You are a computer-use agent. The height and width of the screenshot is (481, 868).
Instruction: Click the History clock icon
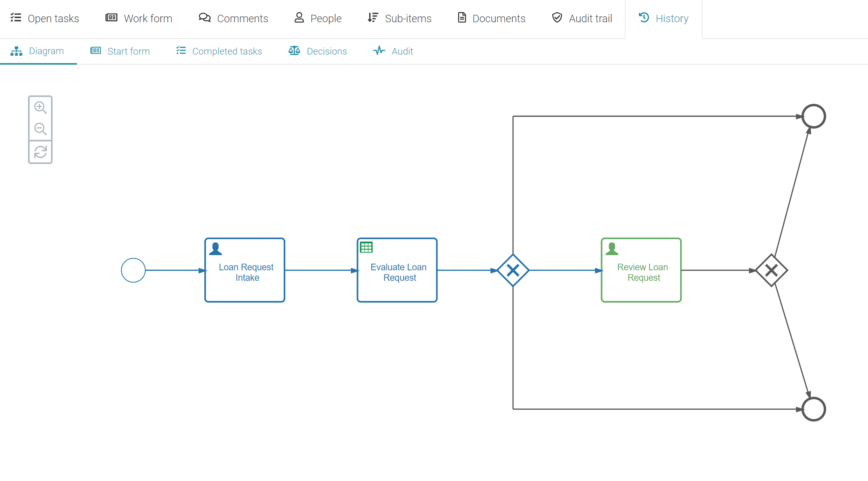[x=643, y=18]
